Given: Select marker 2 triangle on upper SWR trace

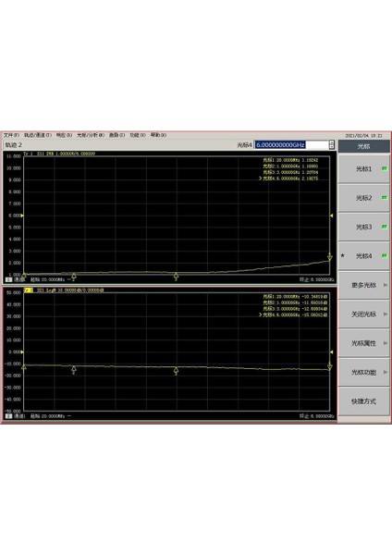Looking at the screenshot, I should click(x=74, y=277).
